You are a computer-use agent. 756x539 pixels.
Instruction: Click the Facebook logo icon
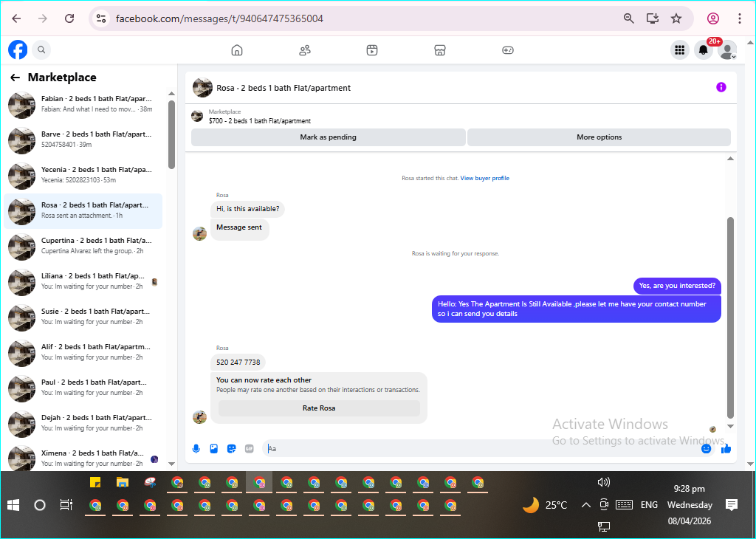point(18,49)
